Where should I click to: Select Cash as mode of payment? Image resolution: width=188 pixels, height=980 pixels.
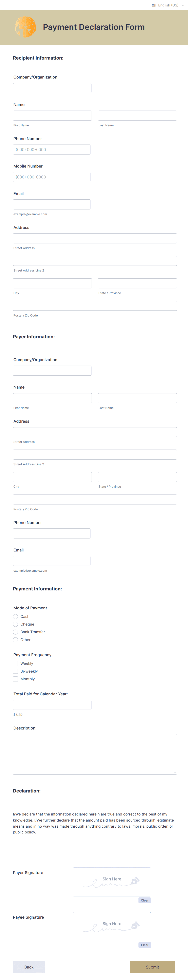15,616
